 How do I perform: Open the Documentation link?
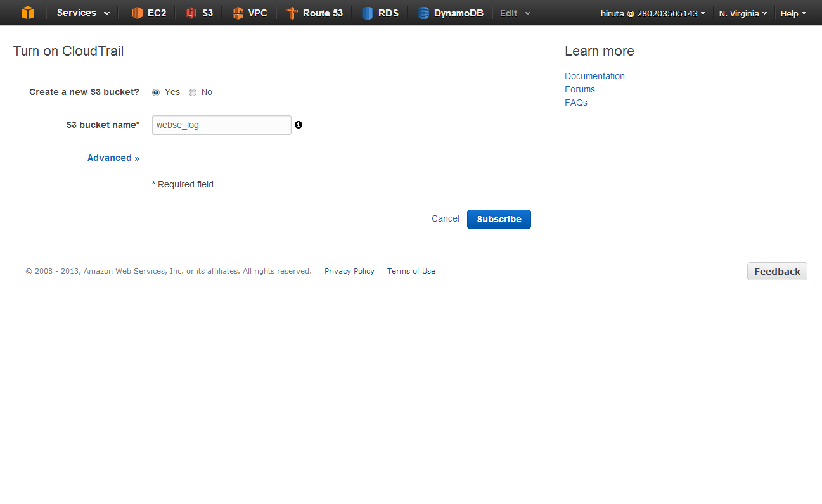coord(594,76)
